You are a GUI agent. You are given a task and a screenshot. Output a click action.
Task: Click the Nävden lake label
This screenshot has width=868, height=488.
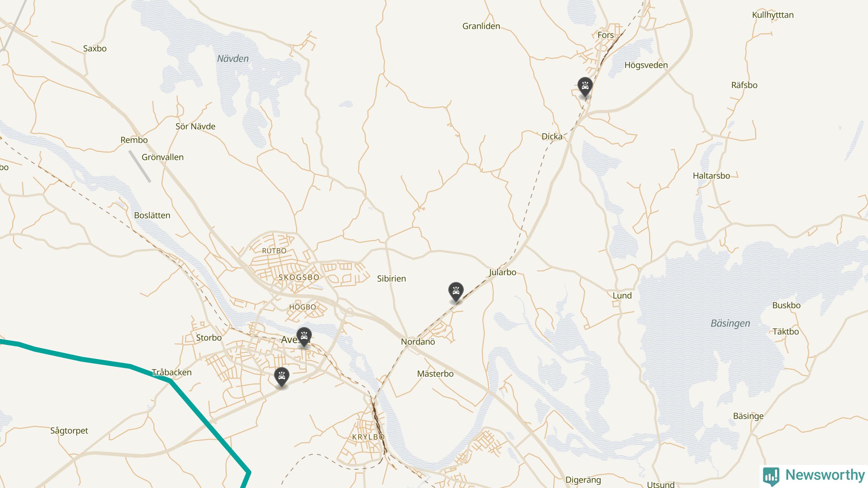(233, 59)
